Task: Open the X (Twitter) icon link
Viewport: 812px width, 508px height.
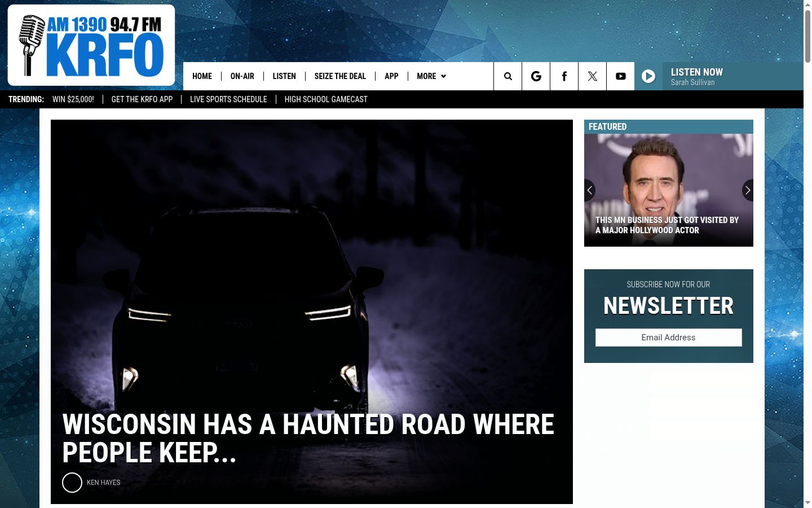Action: pyautogui.click(x=592, y=76)
